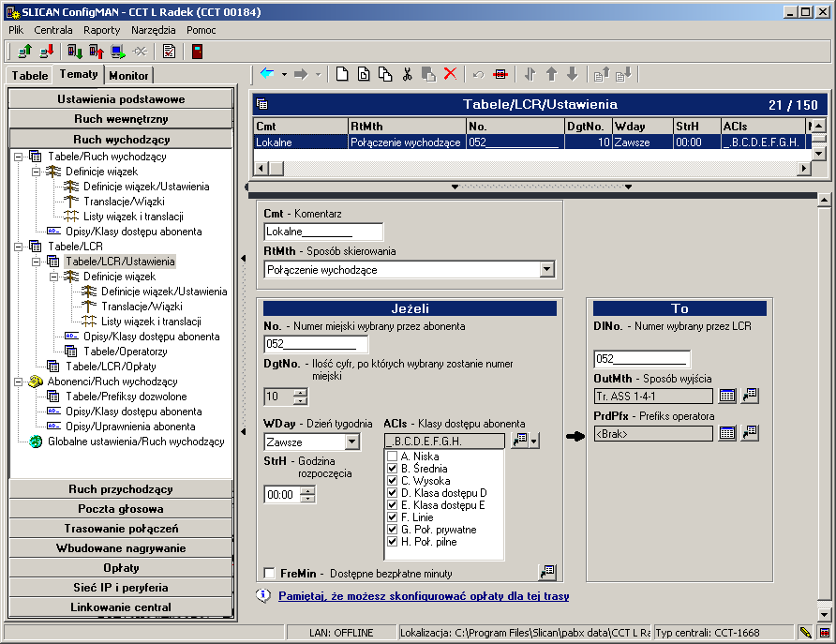Click the No. local number input field

[x=316, y=344]
